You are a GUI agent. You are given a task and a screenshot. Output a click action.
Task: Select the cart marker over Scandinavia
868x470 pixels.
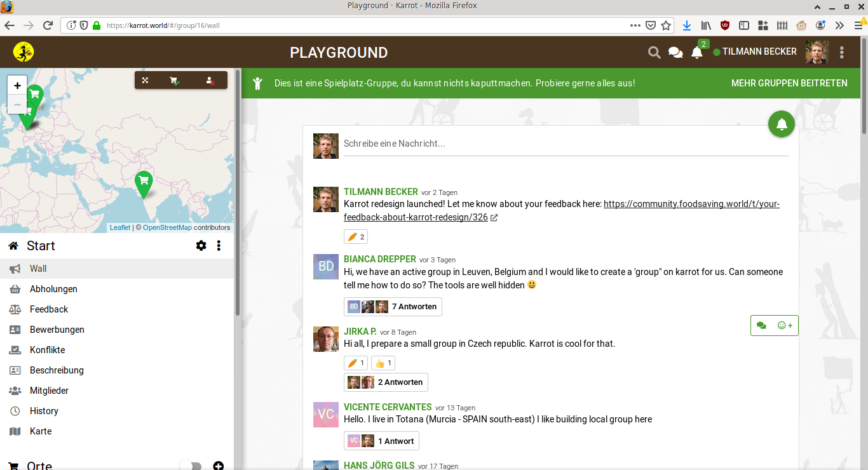coord(34,97)
